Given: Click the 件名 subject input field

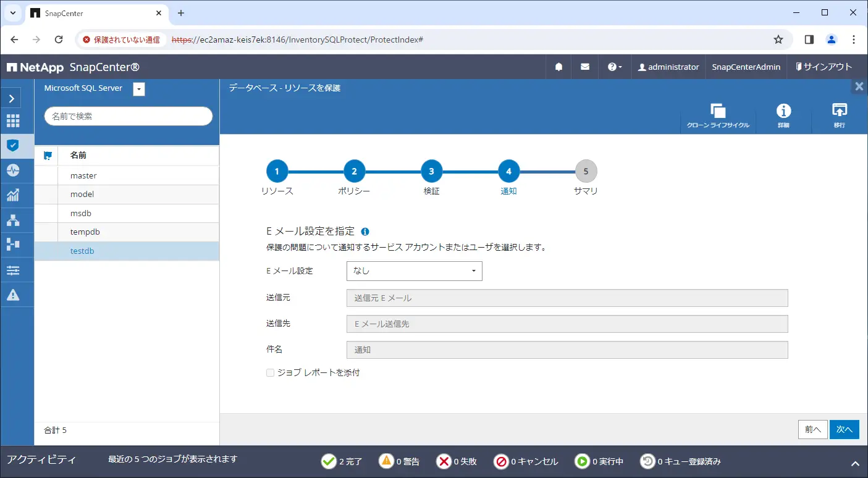Looking at the screenshot, I should pos(567,350).
